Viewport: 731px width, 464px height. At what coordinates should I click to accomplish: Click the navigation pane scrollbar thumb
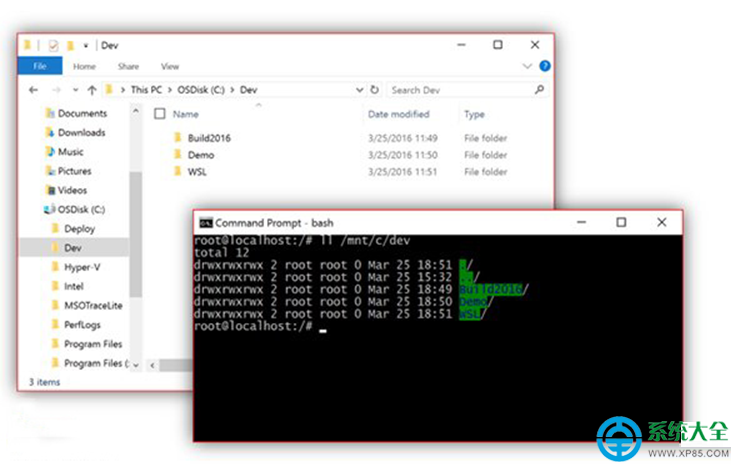tap(136, 234)
